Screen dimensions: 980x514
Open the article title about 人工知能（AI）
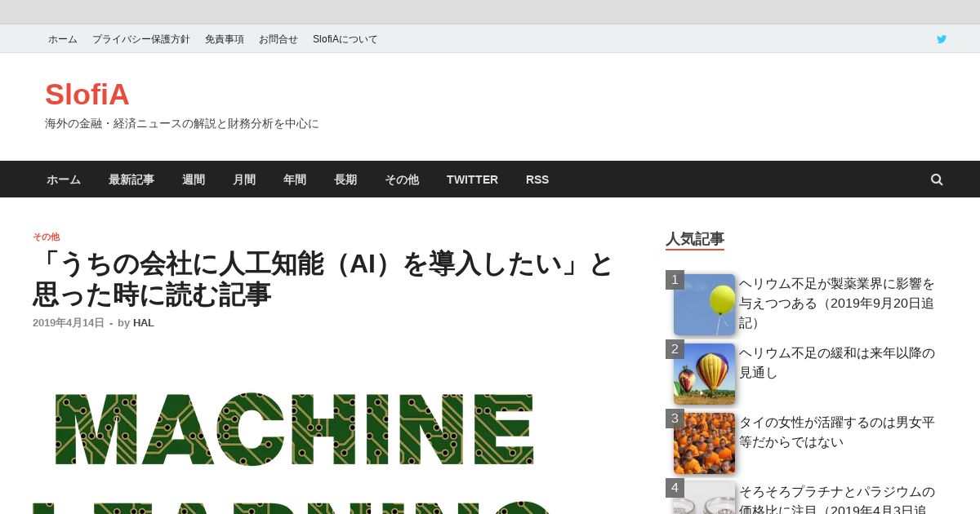[x=323, y=279]
